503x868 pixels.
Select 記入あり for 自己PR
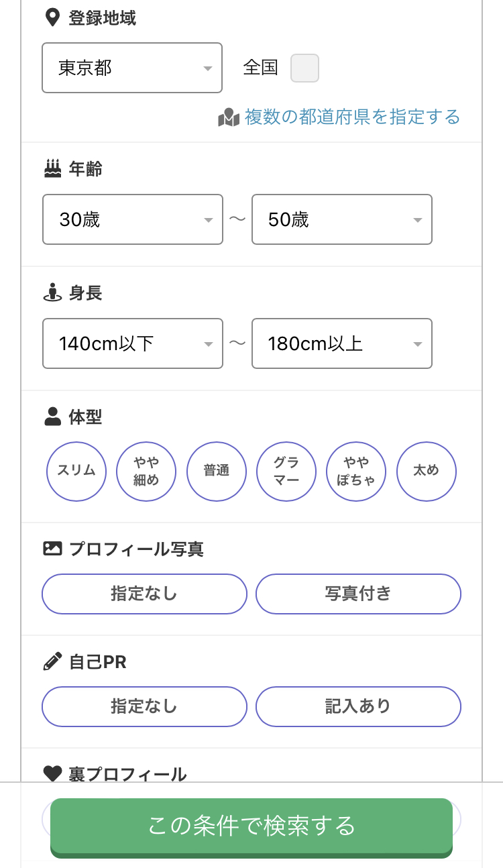coord(358,706)
